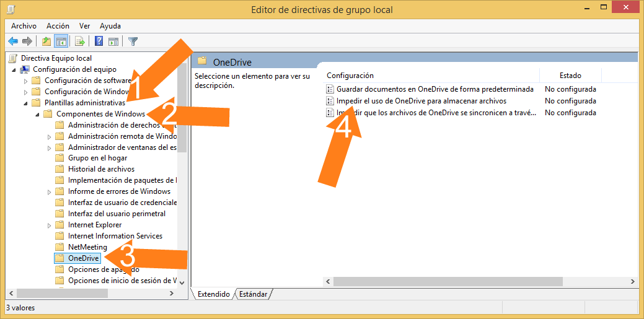Toggle the show/hide action pane icon
Viewport: 644px width, 319px height.
click(113, 42)
